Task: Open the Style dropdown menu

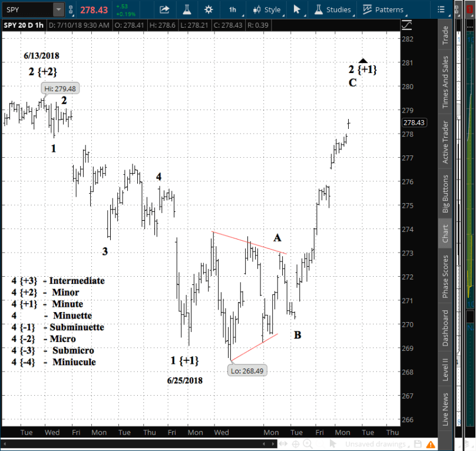Action: pyautogui.click(x=267, y=9)
